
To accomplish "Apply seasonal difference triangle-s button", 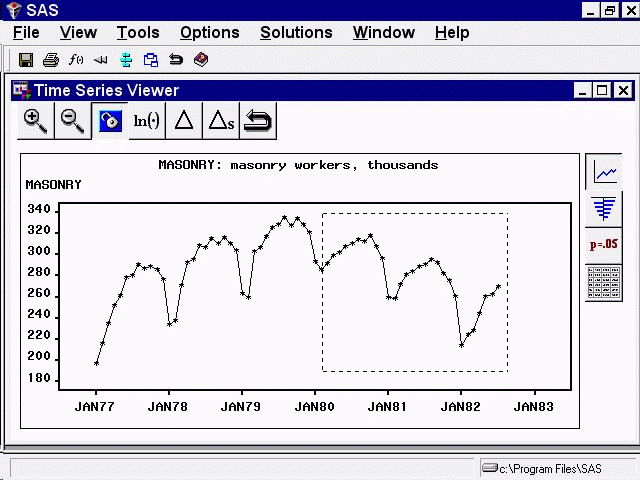I will (220, 121).
